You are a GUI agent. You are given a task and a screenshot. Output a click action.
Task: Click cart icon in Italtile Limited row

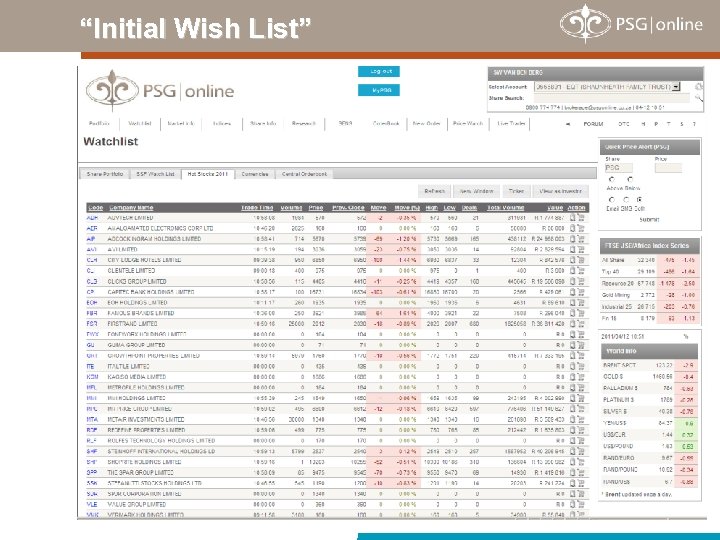[581, 366]
